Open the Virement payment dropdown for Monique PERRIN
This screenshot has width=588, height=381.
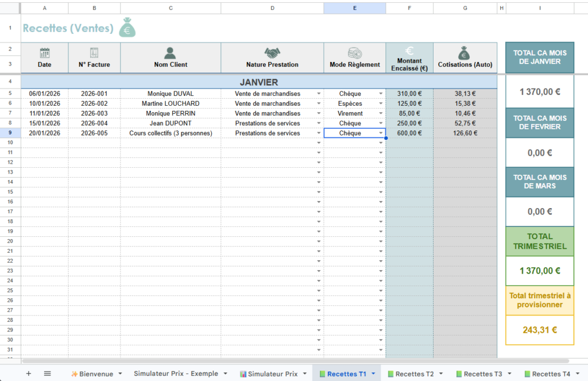[x=379, y=113]
